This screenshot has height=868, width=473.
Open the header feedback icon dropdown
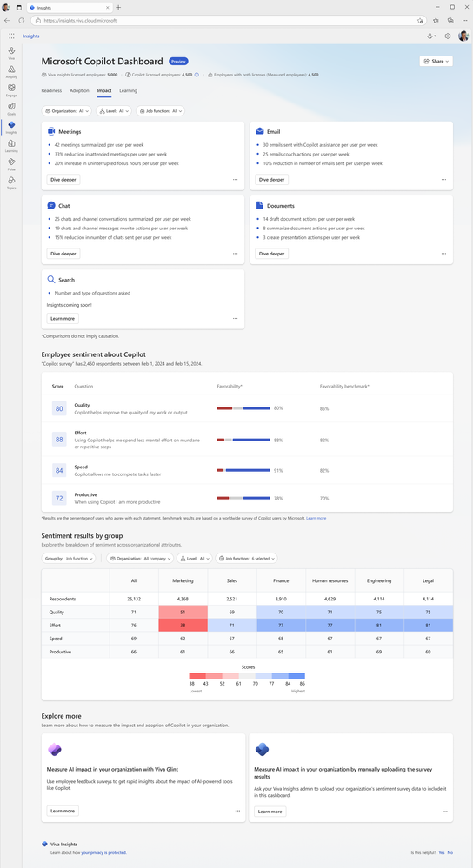431,36
